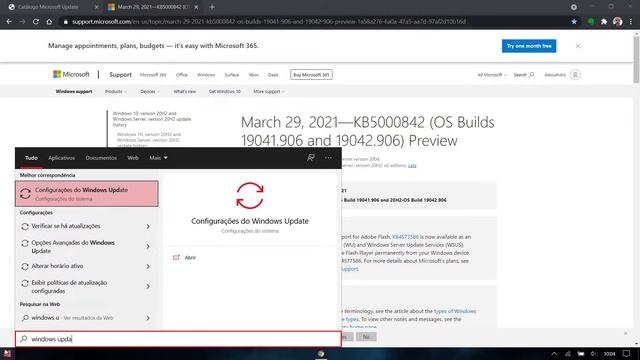Open the Support link
The width and height of the screenshot is (640, 360).
point(120,75)
